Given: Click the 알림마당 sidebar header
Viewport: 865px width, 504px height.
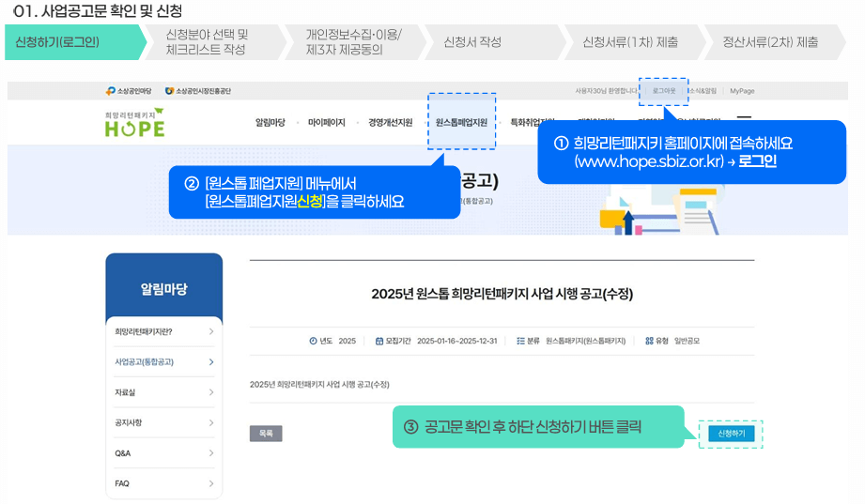Looking at the screenshot, I should [x=163, y=288].
